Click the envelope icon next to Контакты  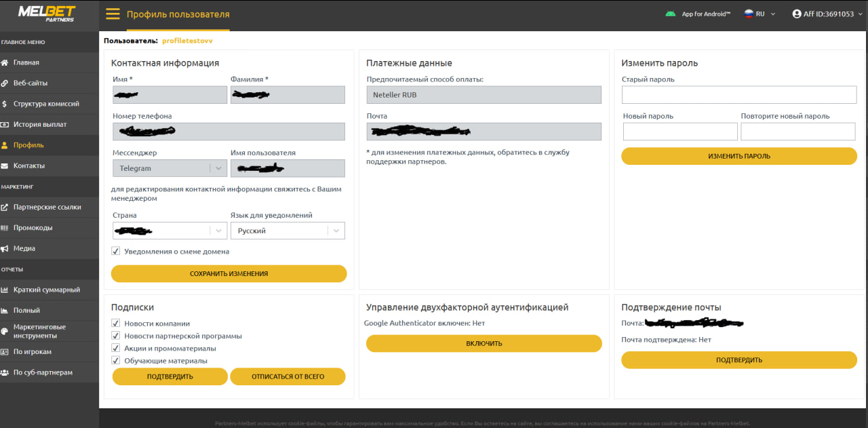coord(5,166)
